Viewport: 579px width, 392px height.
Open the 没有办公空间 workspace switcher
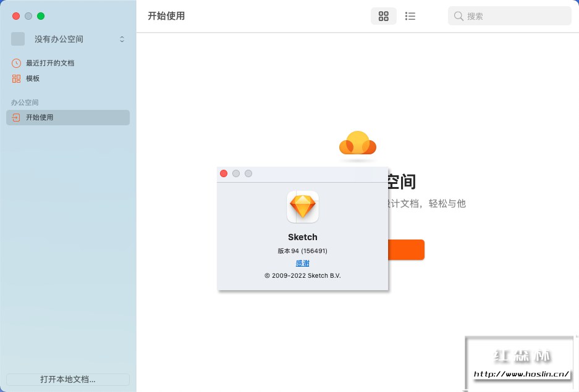tap(68, 39)
